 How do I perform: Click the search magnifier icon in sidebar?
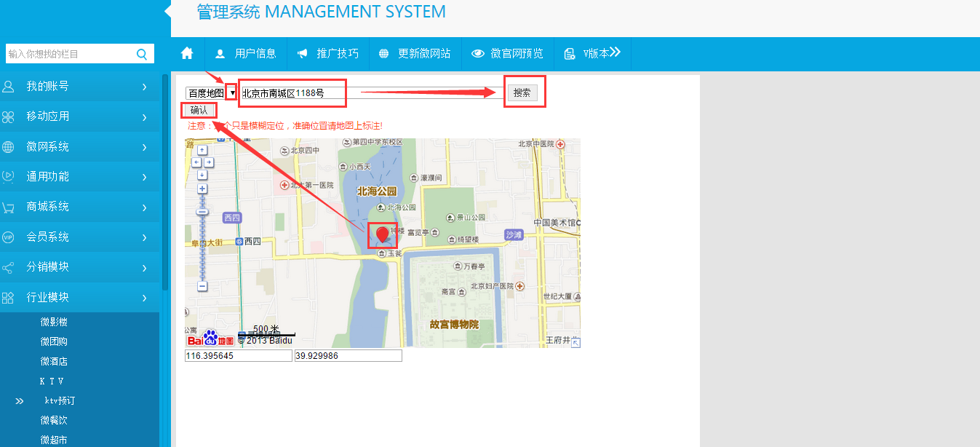(142, 54)
